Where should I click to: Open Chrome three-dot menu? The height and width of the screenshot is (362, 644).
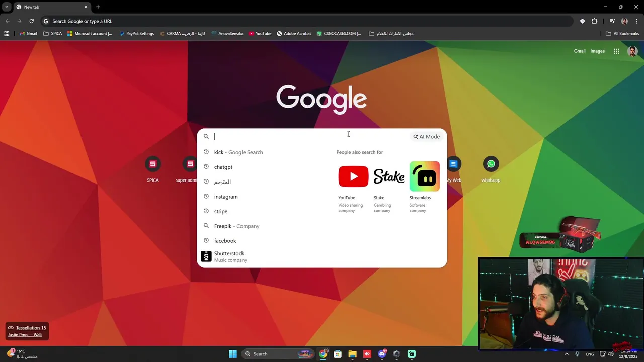[636, 21]
